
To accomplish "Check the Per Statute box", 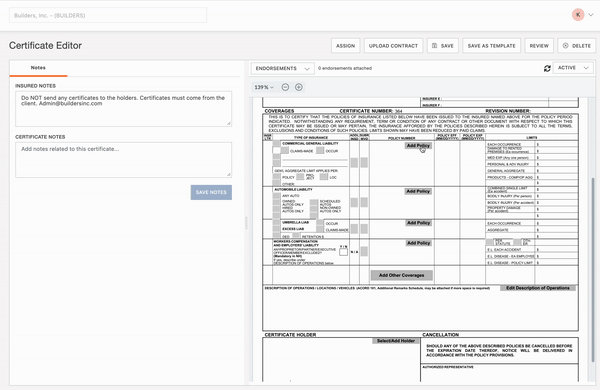I will [x=489, y=242].
